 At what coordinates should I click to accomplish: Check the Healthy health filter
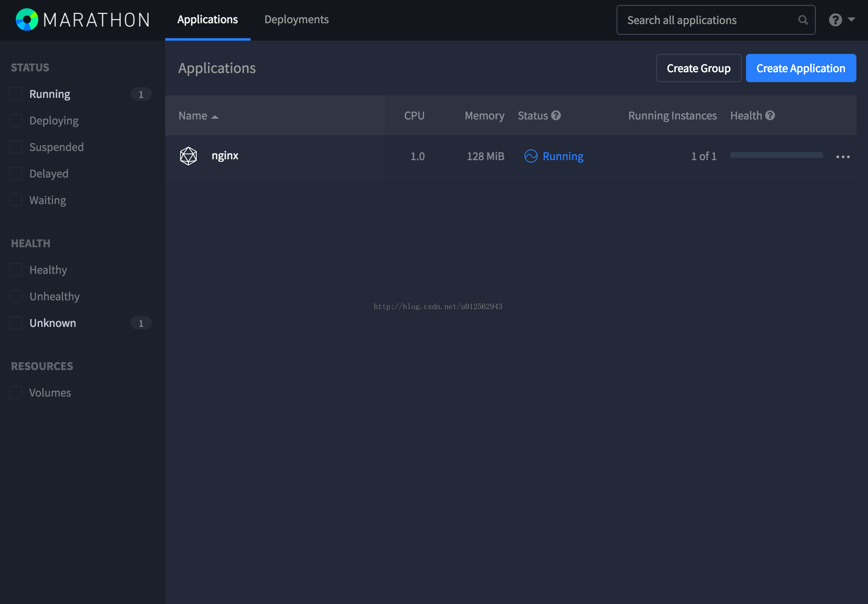[x=16, y=270]
